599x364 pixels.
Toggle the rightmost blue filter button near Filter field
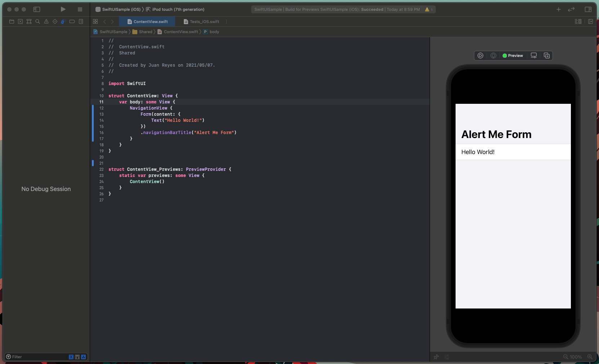[x=83, y=357]
